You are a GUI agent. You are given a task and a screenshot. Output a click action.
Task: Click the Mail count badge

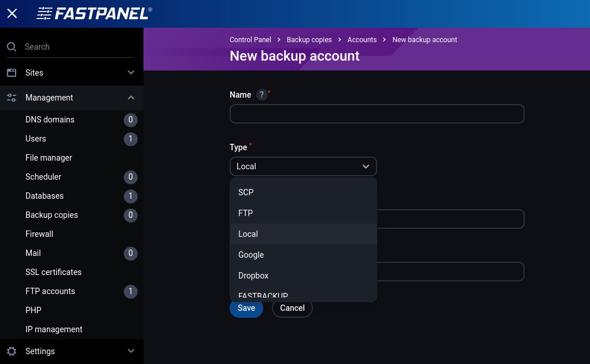131,253
